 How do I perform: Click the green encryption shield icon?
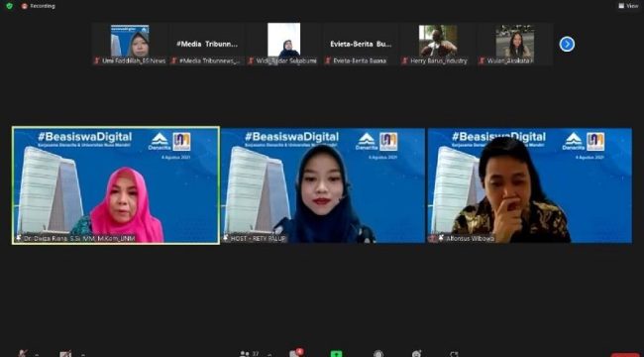pyautogui.click(x=10, y=6)
